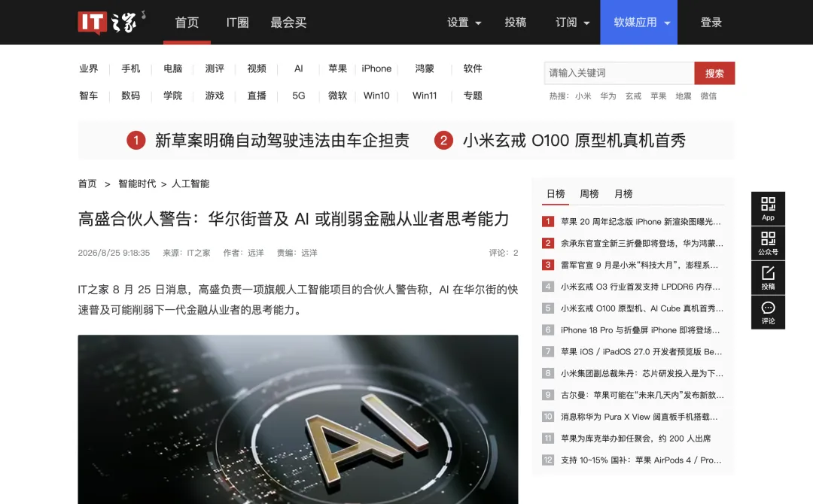Open the 直播 category
This screenshot has width=813, height=504.
coord(257,96)
